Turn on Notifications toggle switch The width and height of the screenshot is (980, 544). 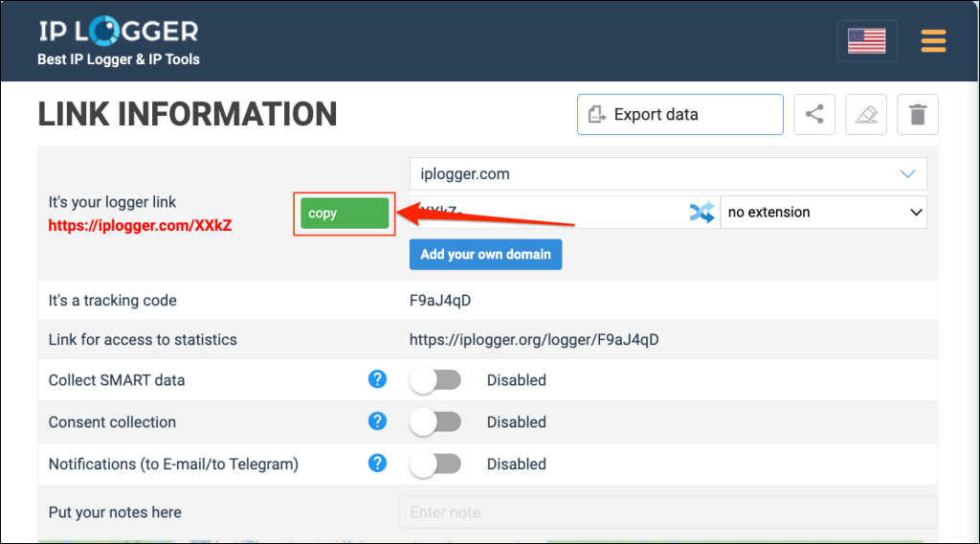(435, 465)
